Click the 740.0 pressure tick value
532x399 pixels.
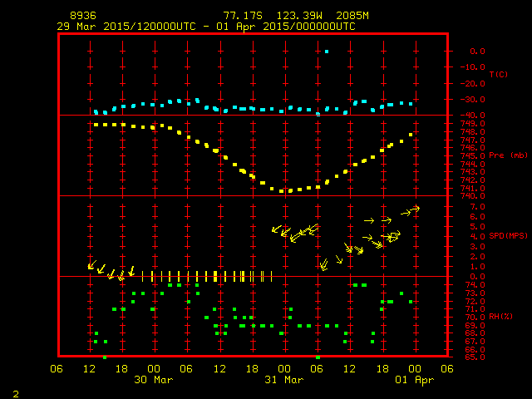coord(473,196)
